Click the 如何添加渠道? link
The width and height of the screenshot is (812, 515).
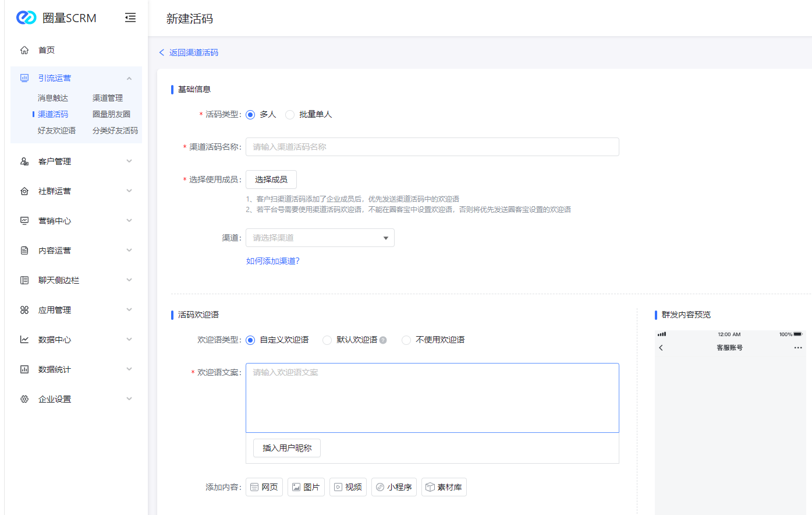pyautogui.click(x=272, y=261)
